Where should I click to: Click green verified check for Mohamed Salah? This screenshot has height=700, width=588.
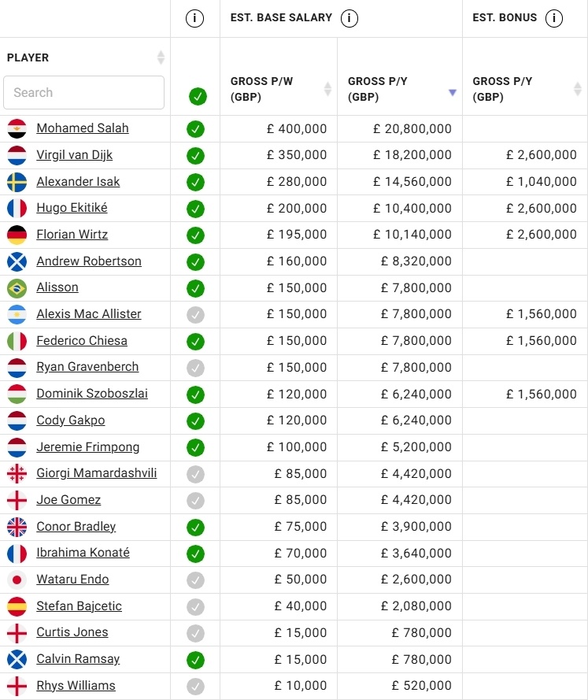[195, 129]
